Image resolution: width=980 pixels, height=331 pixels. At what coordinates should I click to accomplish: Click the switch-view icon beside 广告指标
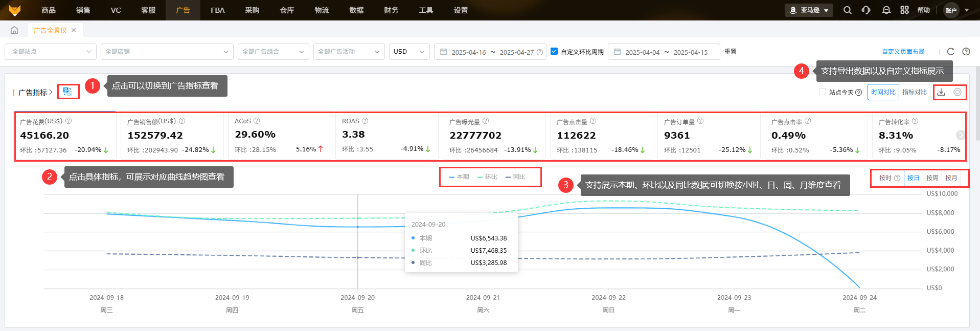click(67, 92)
